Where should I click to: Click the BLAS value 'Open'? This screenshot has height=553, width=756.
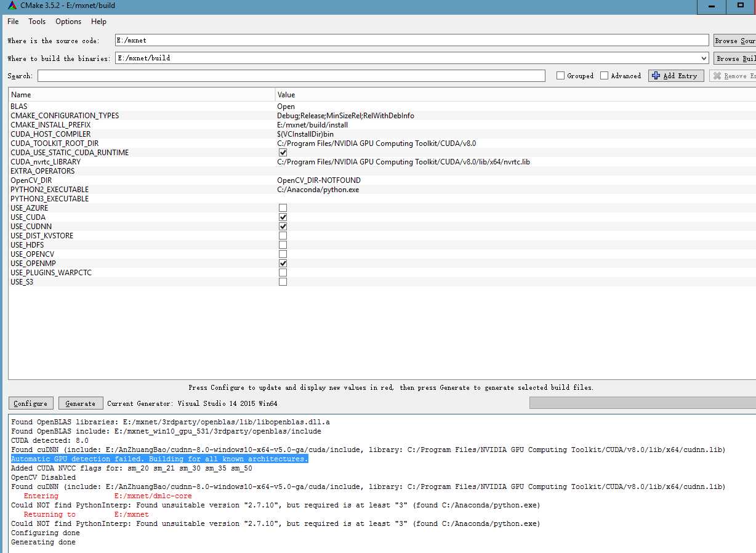pyautogui.click(x=286, y=107)
